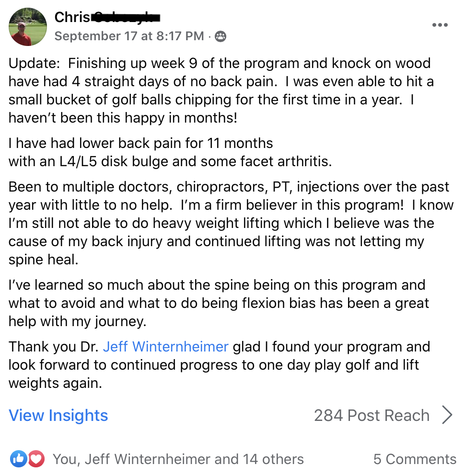Click the L4/L5 disk bulge paragraph
The width and height of the screenshot is (465, 476).
(170, 152)
